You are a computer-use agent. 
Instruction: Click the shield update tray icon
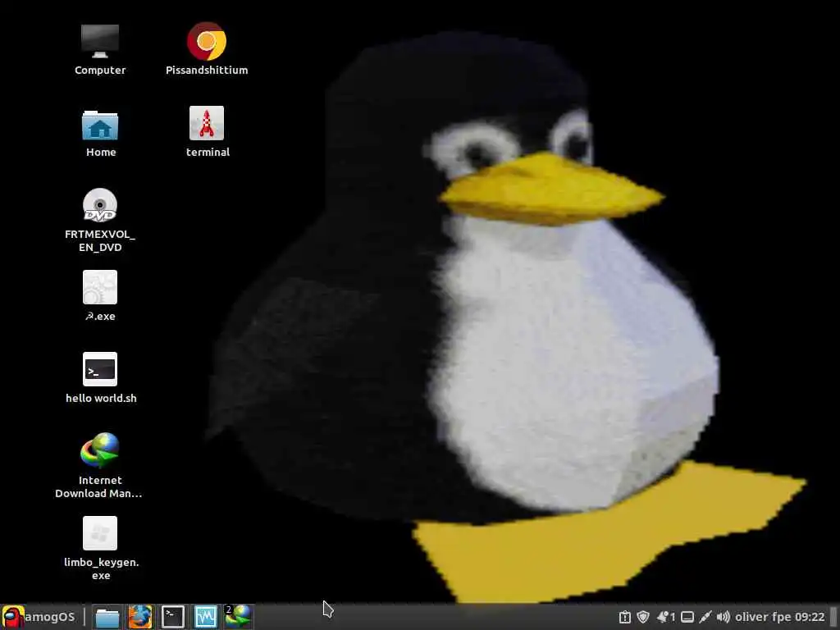tap(643, 617)
